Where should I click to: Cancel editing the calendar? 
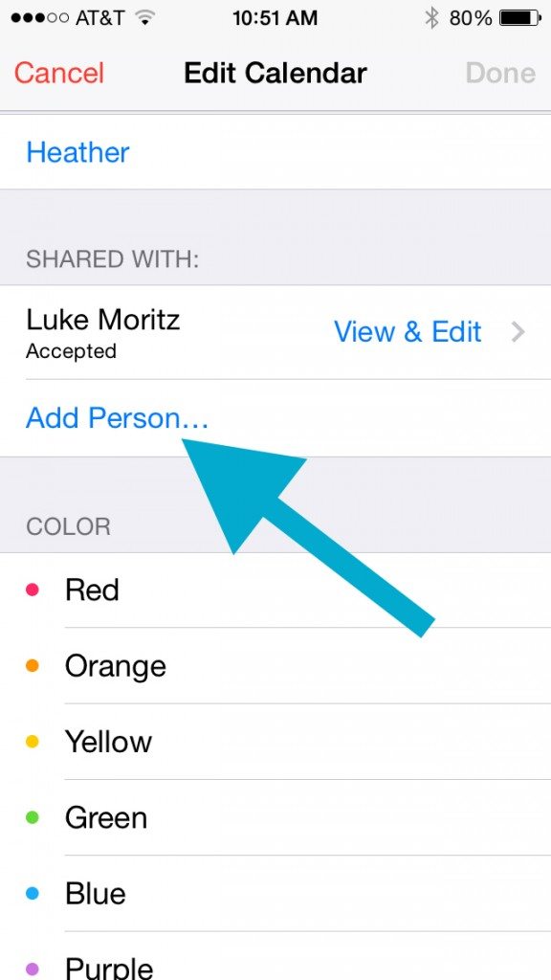pos(58,74)
